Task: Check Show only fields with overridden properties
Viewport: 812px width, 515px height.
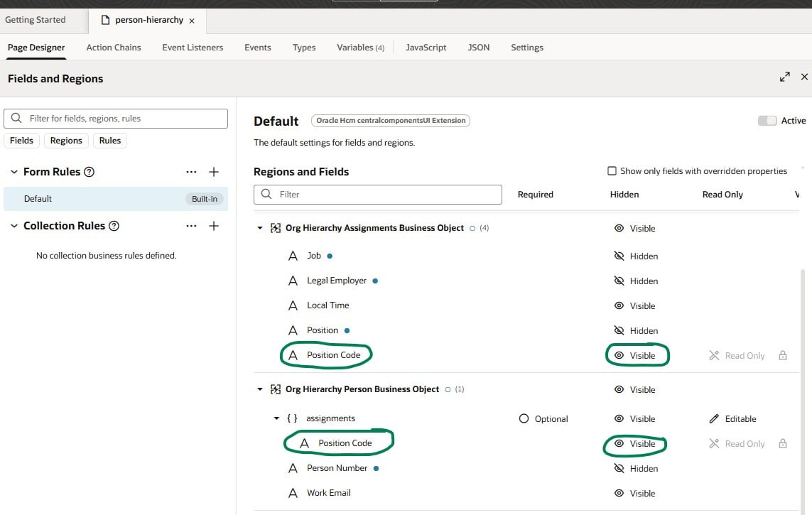Action: (612, 170)
